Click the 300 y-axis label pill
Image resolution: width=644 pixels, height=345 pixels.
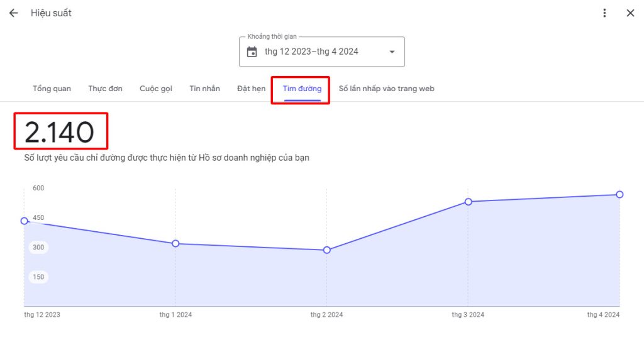coord(38,248)
